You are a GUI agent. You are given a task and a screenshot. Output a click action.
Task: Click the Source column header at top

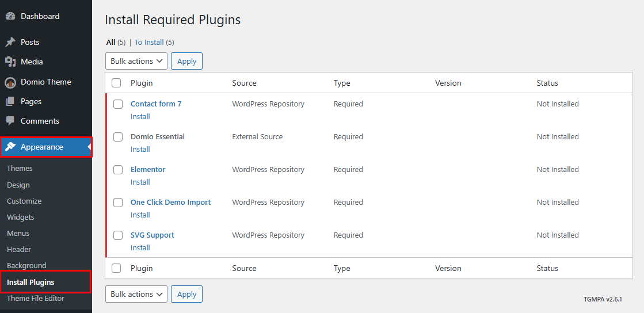click(245, 83)
